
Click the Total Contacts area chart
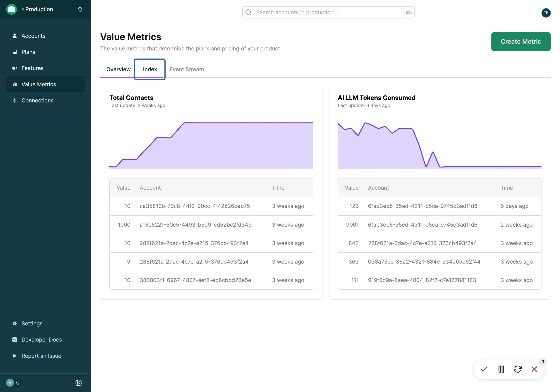coord(211,145)
